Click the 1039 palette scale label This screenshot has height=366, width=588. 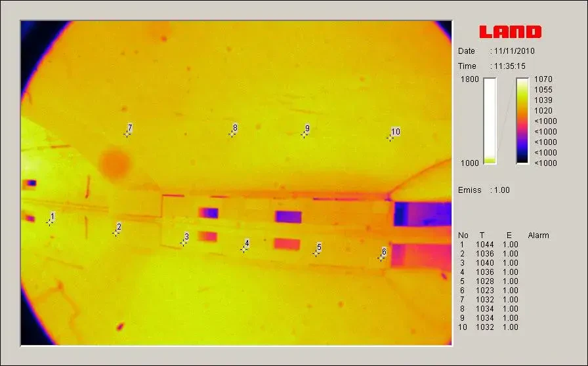point(543,100)
